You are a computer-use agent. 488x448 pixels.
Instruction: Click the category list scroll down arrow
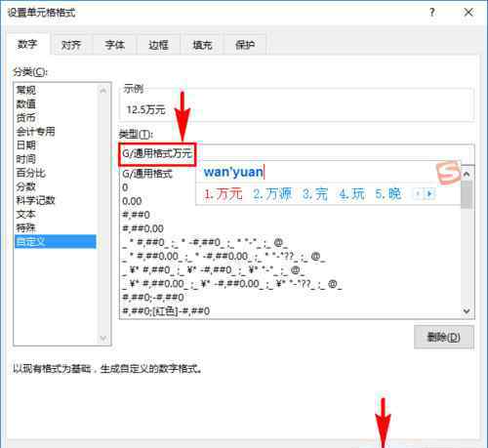(x=103, y=338)
